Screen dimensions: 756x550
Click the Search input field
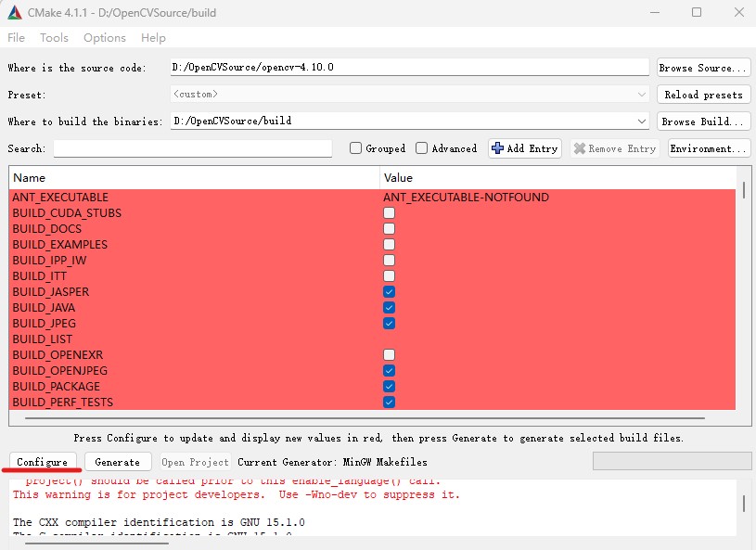(193, 148)
